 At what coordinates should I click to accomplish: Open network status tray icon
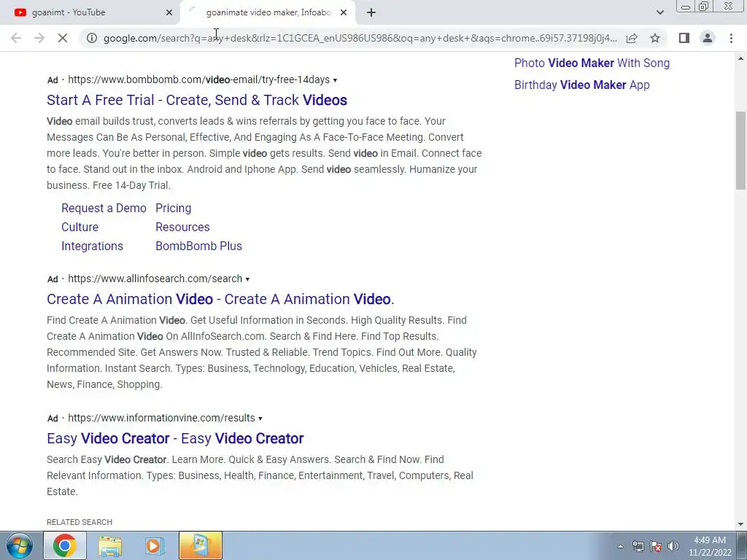click(638, 546)
